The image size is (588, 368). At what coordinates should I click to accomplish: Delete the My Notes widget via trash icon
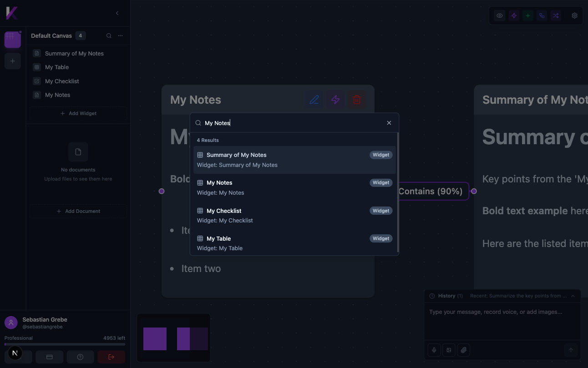pyautogui.click(x=356, y=99)
